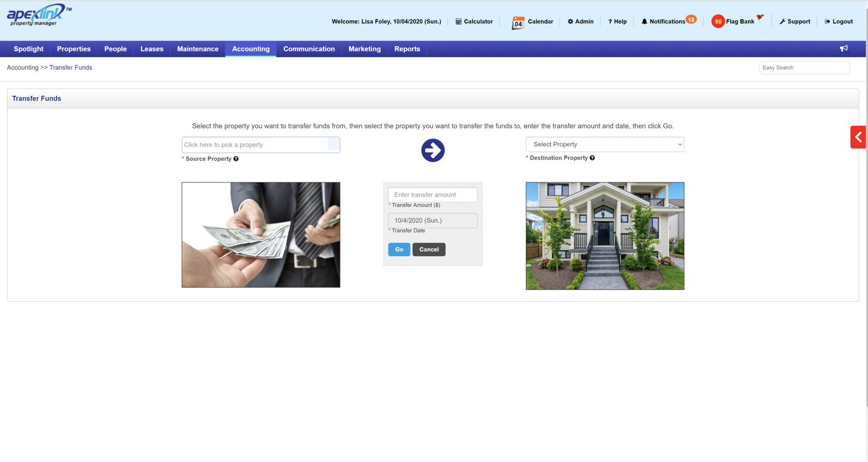The width and height of the screenshot is (868, 462).
Task: View Notifications bell
Action: (663, 22)
